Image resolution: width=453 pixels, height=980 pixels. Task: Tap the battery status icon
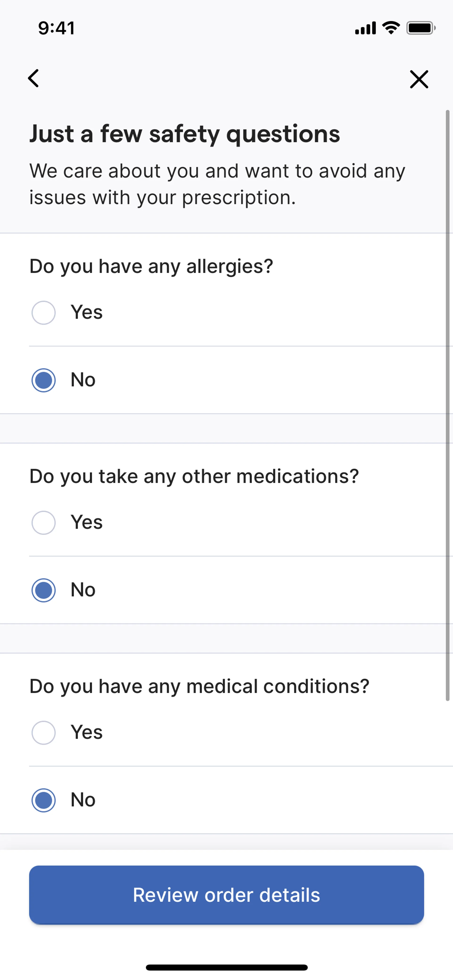[421, 28]
